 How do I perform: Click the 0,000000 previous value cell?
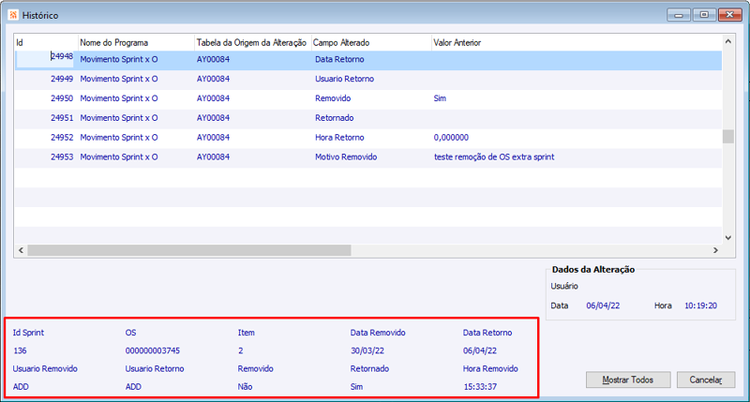pos(451,137)
